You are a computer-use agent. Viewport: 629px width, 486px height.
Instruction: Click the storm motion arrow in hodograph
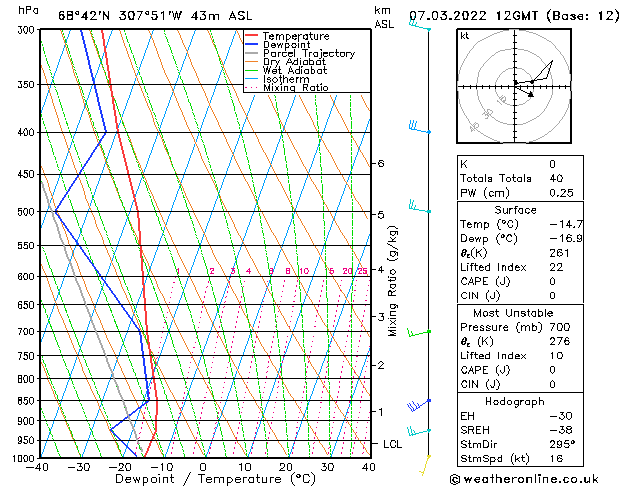coord(525,91)
